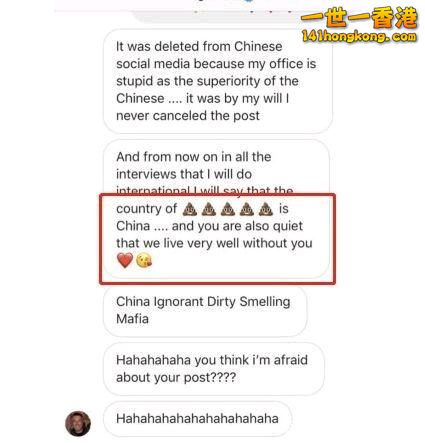Viewport: 425px width, 443px height.
Task: Click the red heart emoji
Action: [125, 260]
